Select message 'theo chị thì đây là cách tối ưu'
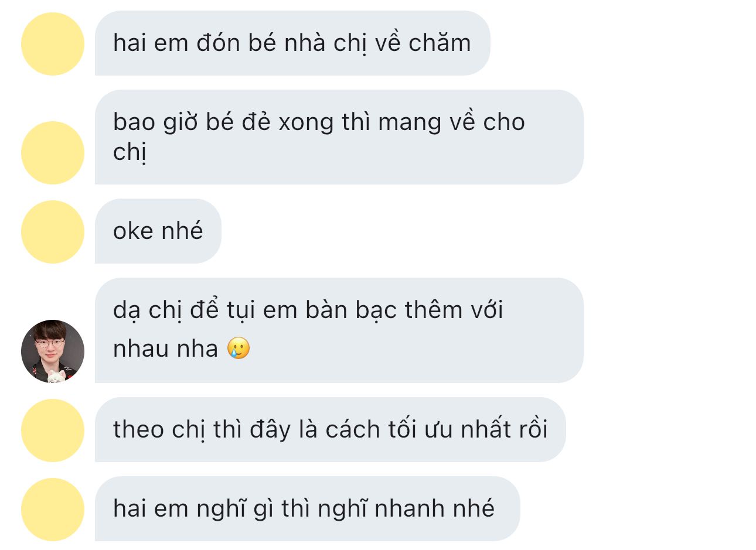The image size is (756, 550). click(331, 429)
